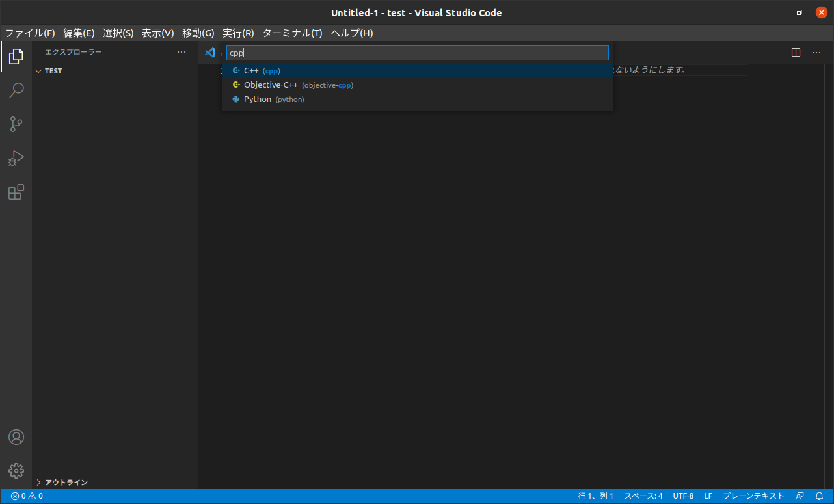Open the 実行(R) menu
This screenshot has height=504, width=834.
pyautogui.click(x=238, y=33)
